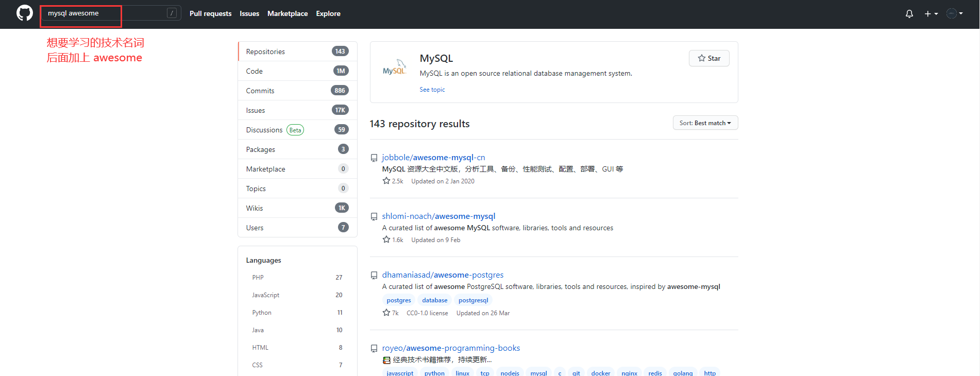Open the Sort: Best match dropdown

tap(705, 123)
